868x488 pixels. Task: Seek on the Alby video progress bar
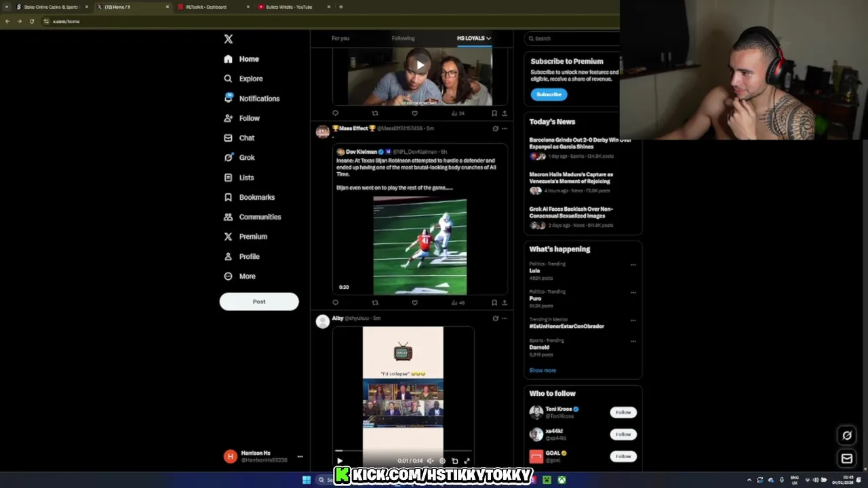coord(403,450)
